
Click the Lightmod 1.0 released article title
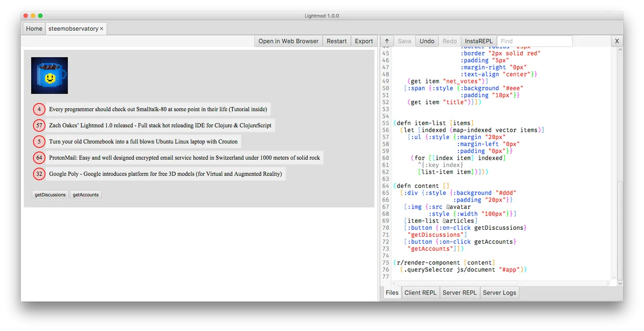[160, 125]
